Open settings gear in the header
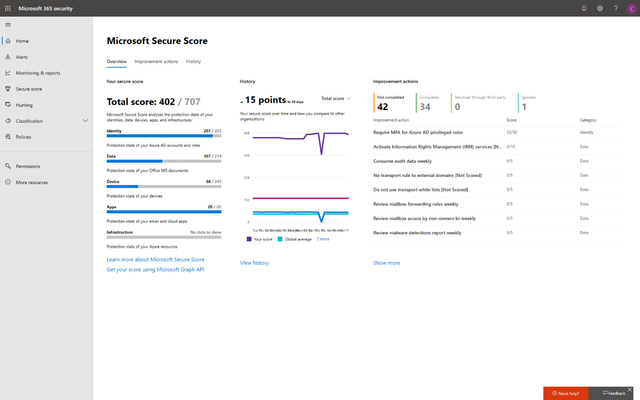The width and height of the screenshot is (640, 400). (x=600, y=8)
